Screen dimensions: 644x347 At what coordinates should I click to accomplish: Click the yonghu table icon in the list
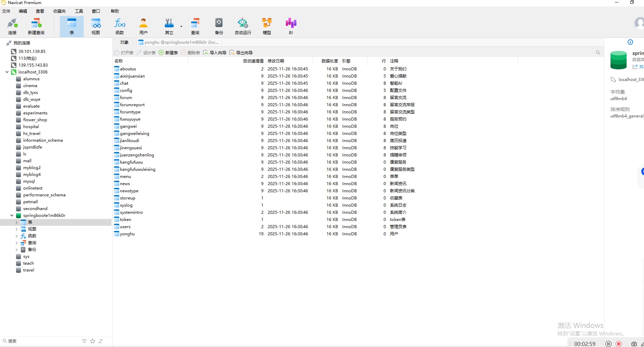click(x=117, y=234)
